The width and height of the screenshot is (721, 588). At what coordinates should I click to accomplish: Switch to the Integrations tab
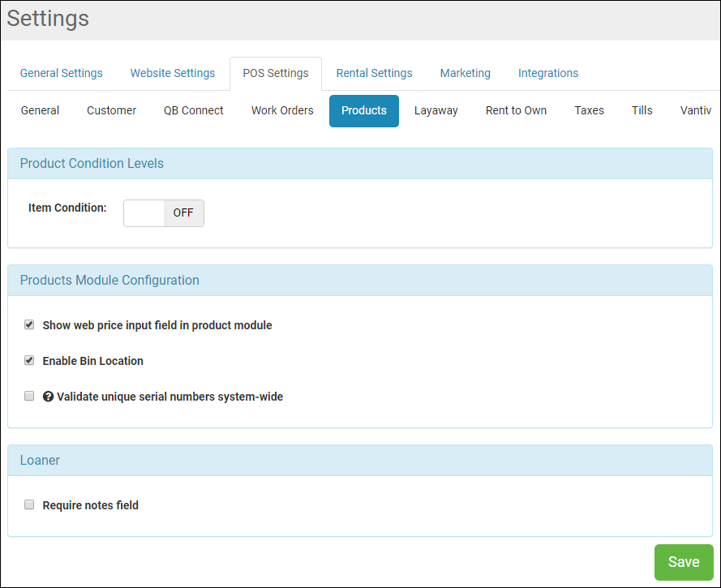[548, 73]
